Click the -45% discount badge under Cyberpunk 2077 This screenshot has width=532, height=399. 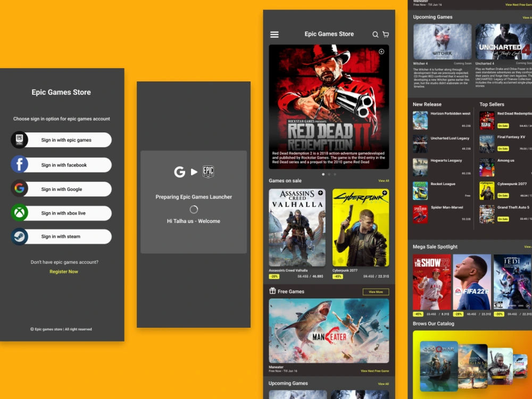coord(338,277)
